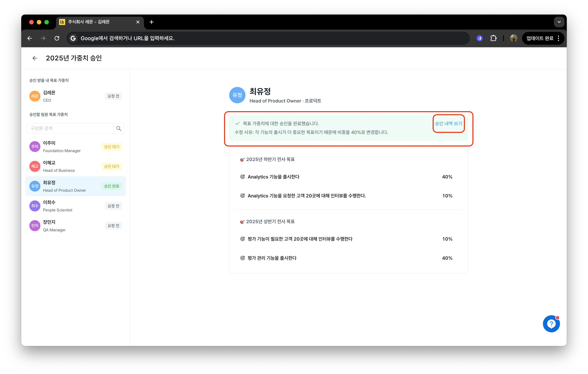Select the 주식회사 레몬 - 김레몬 tab
Viewport: 588px width, 374px height.
100,22
